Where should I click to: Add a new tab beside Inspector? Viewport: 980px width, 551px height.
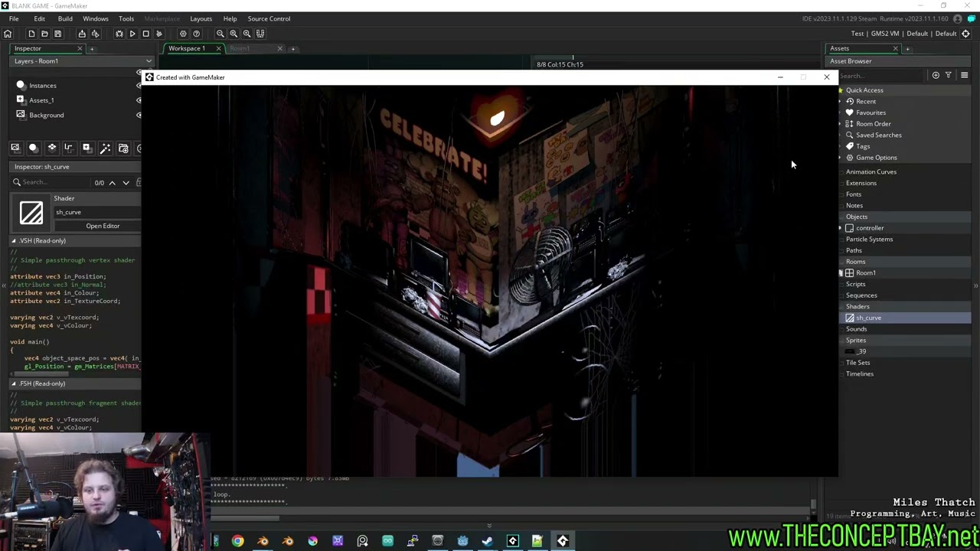click(92, 49)
